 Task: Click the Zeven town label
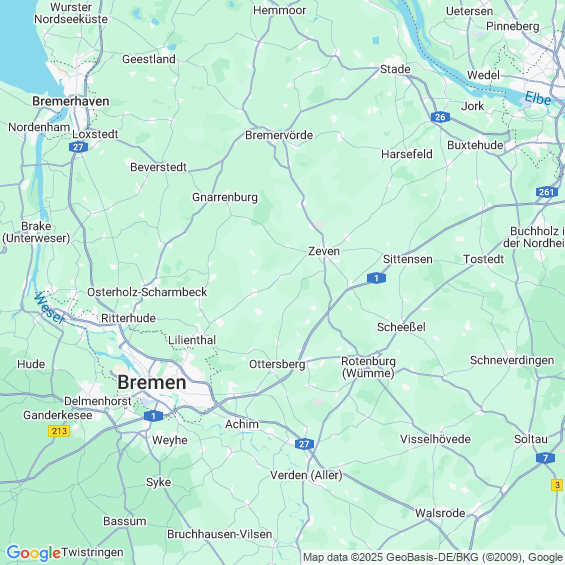(x=324, y=251)
